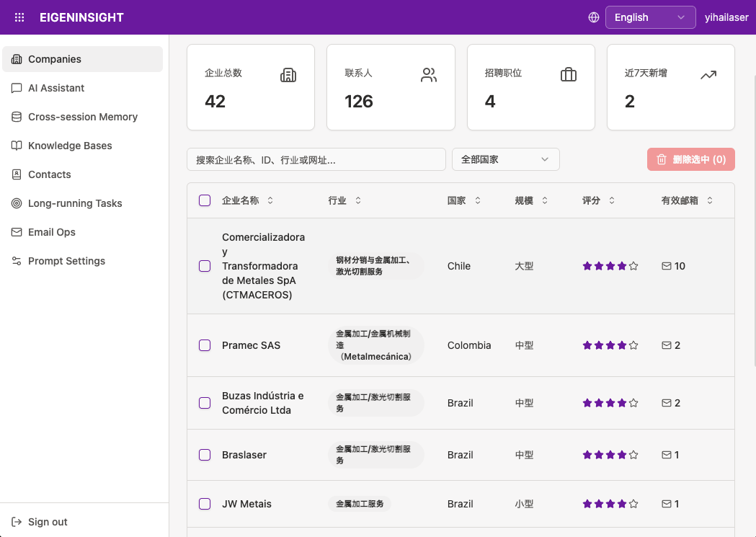Check the box for Braslaser
The height and width of the screenshot is (537, 756).
click(x=205, y=455)
